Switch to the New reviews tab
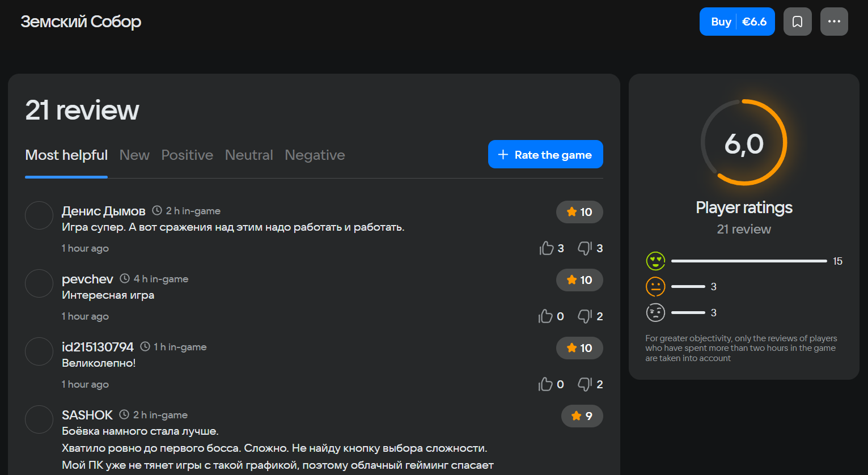This screenshot has width=868, height=475. click(134, 155)
